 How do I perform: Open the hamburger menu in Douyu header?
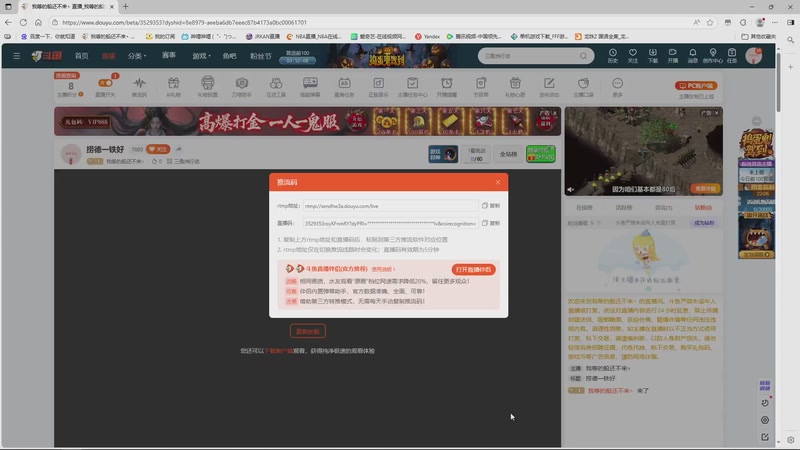(16, 56)
